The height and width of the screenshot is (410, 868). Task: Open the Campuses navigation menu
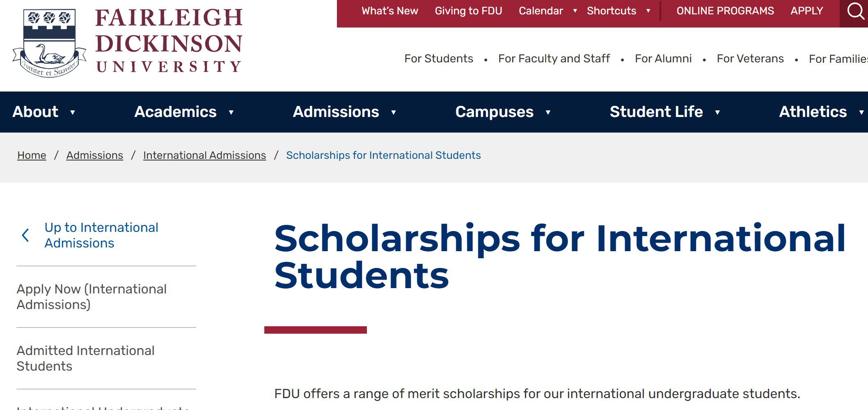[x=494, y=112]
